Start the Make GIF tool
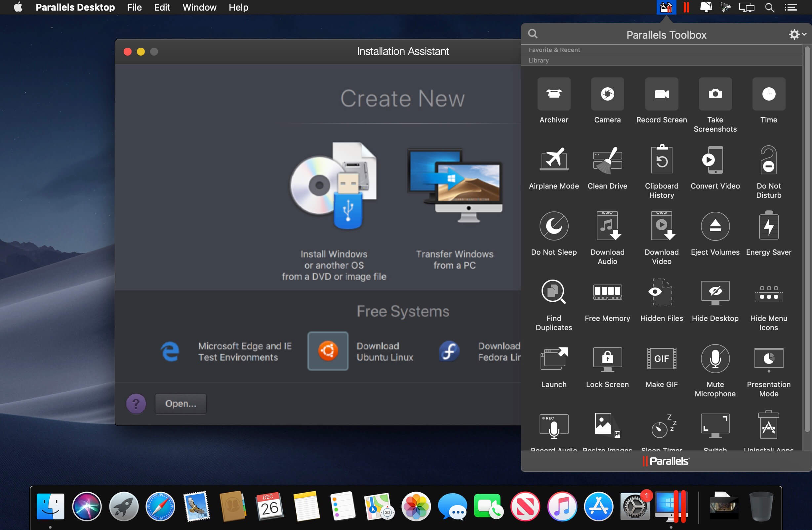 tap(661, 358)
